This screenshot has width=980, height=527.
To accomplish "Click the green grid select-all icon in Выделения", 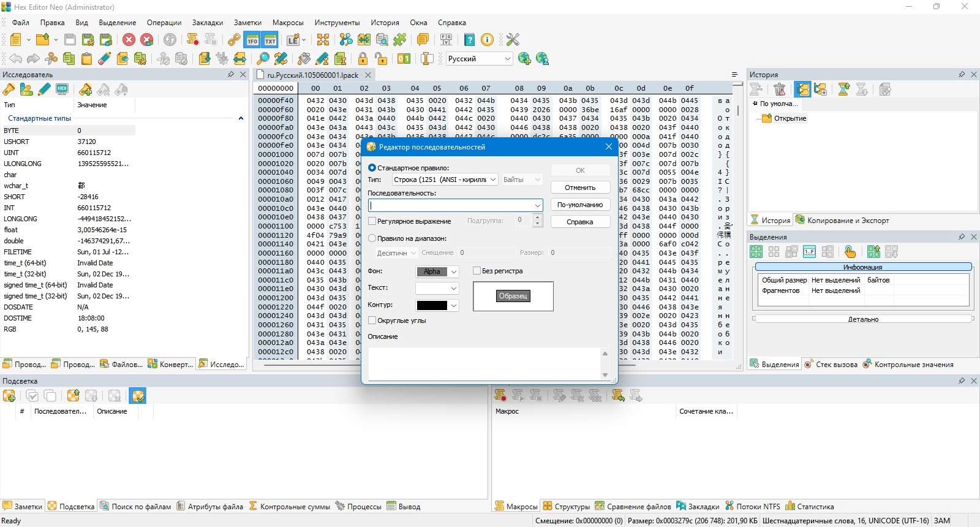I will click(x=756, y=252).
